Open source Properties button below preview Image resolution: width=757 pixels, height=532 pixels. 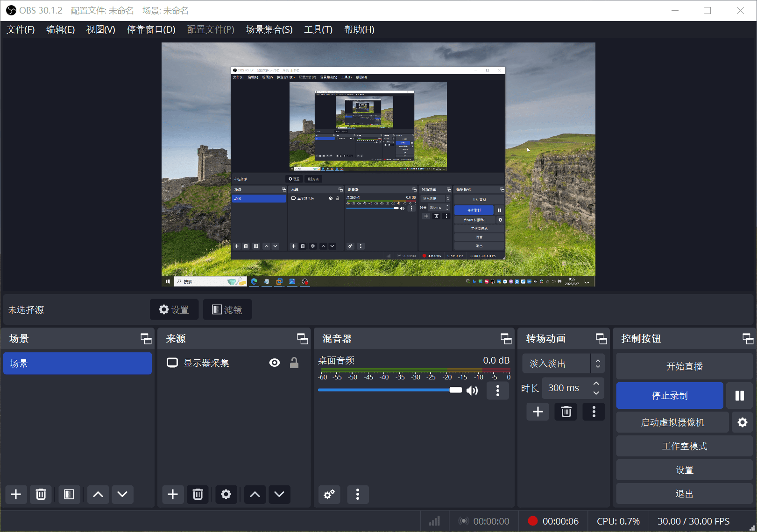174,309
